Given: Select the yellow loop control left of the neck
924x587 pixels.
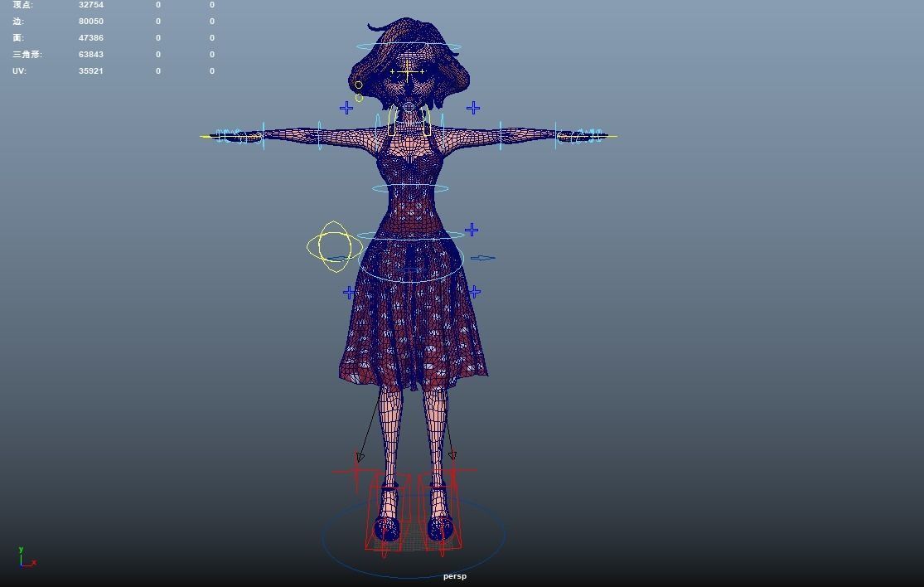Looking at the screenshot, I should (392, 121).
